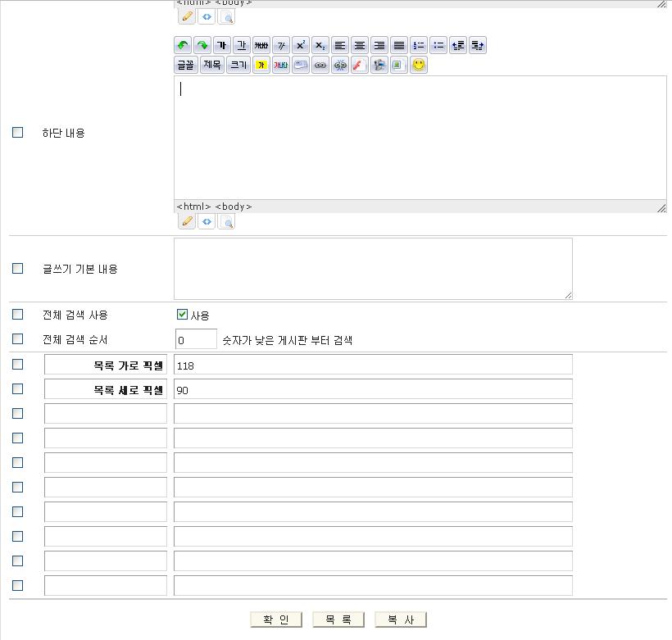Grab the 글쓰기 기본 내용 textarea resize handle

coord(568,295)
